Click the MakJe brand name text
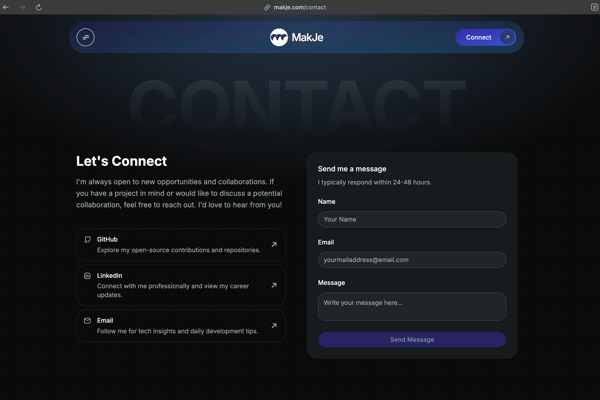The image size is (600, 400). point(307,38)
